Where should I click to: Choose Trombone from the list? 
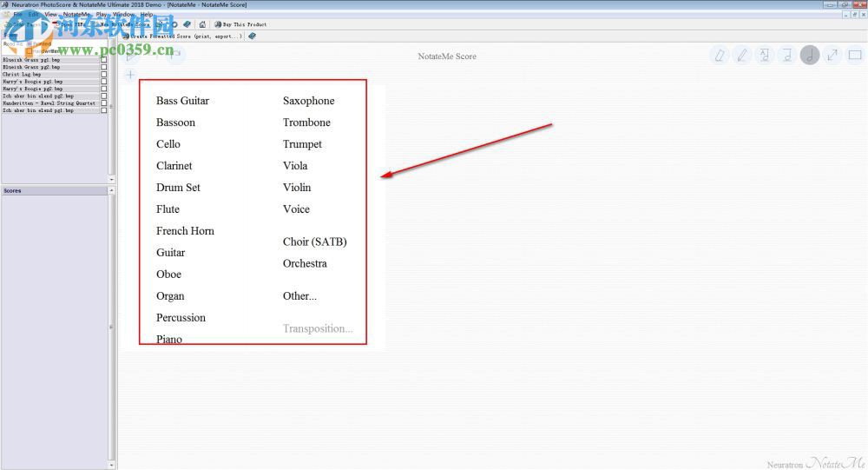(306, 122)
